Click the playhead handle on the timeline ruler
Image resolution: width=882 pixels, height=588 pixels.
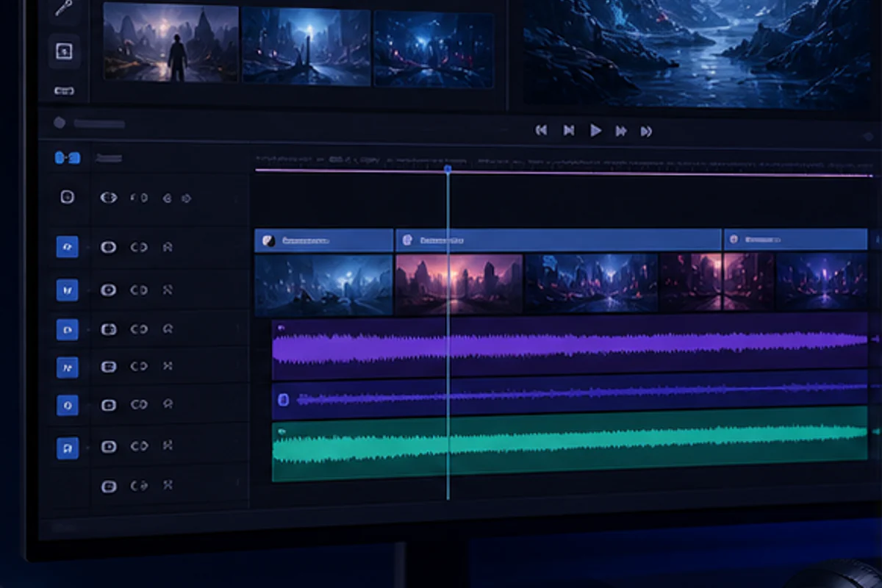448,169
